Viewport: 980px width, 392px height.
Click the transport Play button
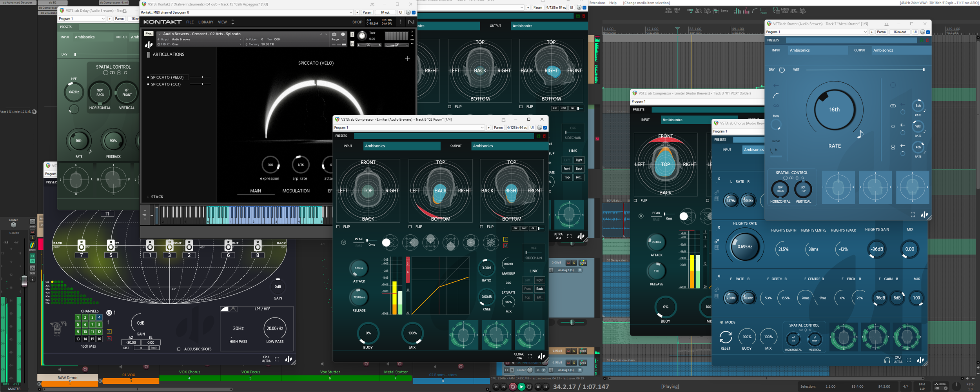(521, 387)
